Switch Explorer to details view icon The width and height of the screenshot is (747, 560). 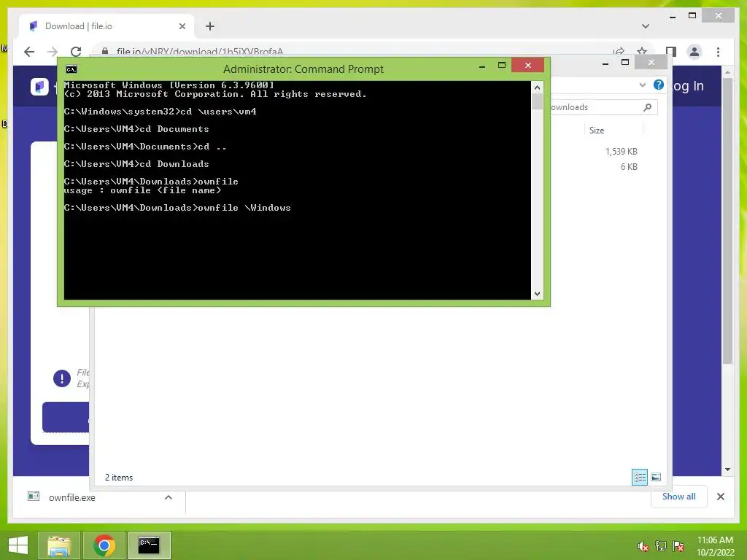click(639, 477)
